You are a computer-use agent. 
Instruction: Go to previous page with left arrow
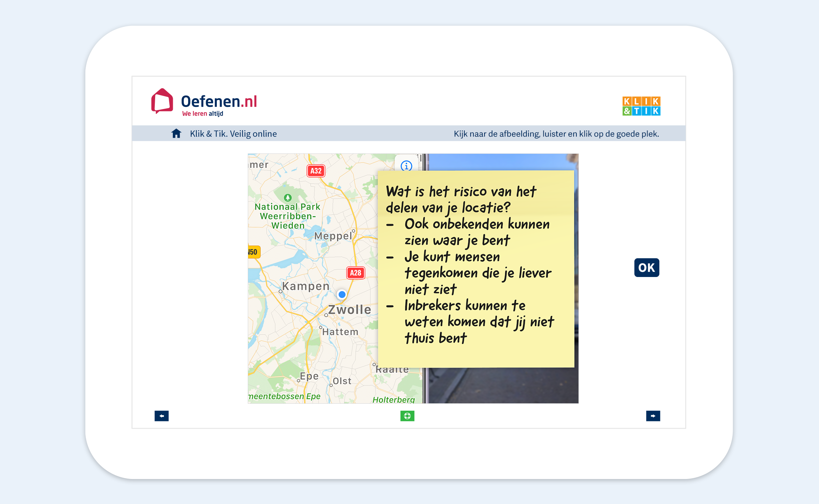162,416
